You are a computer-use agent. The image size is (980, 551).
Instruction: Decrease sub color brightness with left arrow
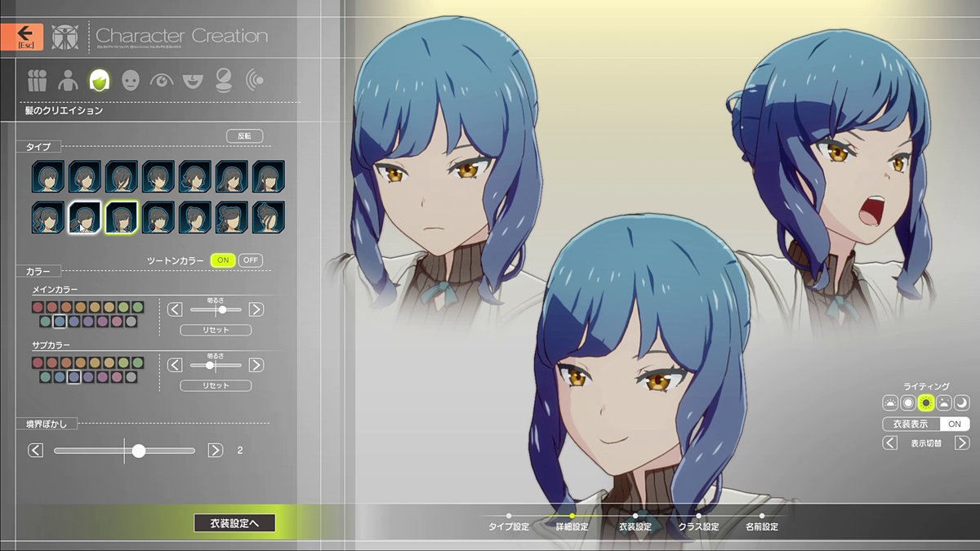(175, 365)
